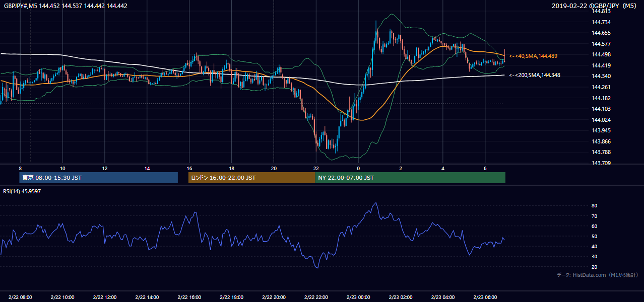Click price level 143.709 on axis
Screen dimensions: 644x302
[x=601, y=163]
